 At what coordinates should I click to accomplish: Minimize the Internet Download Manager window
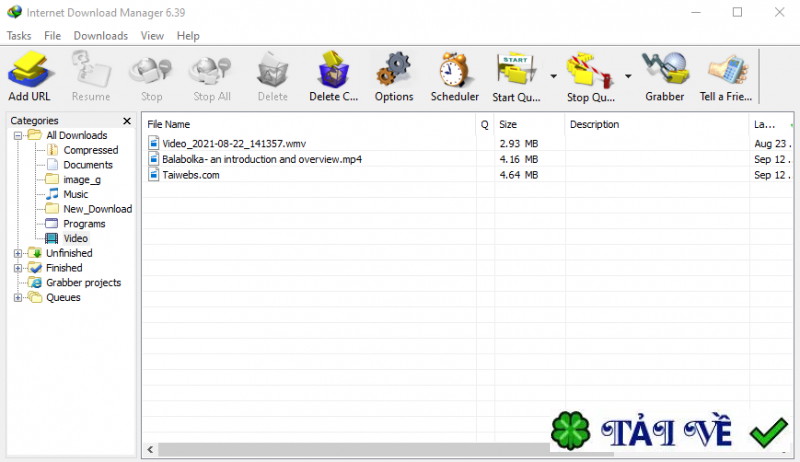pyautogui.click(x=696, y=12)
